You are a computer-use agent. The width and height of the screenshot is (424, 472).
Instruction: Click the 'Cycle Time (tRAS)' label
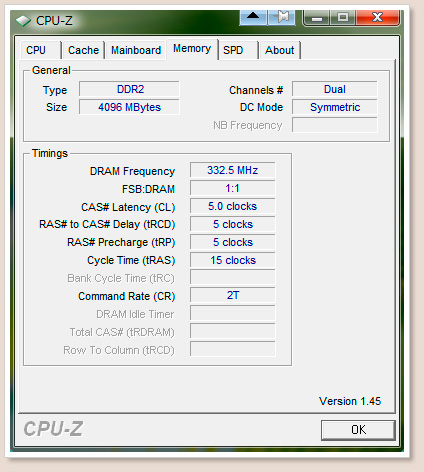coord(131,261)
